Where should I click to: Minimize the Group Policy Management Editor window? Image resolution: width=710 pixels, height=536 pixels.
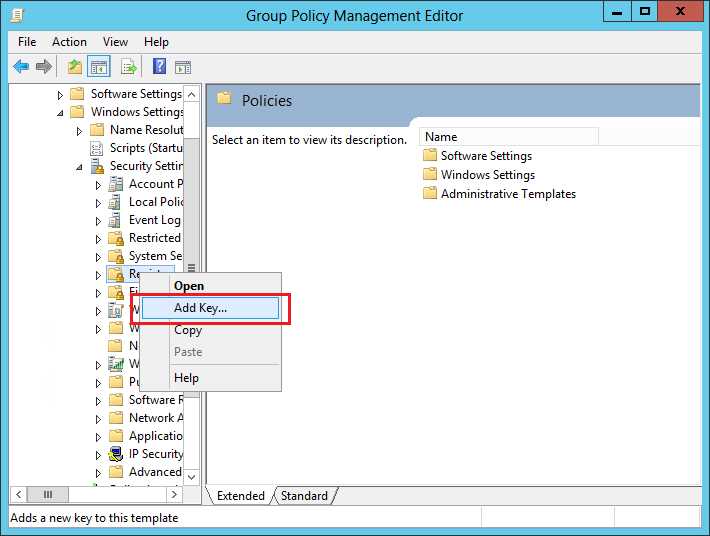pos(617,12)
